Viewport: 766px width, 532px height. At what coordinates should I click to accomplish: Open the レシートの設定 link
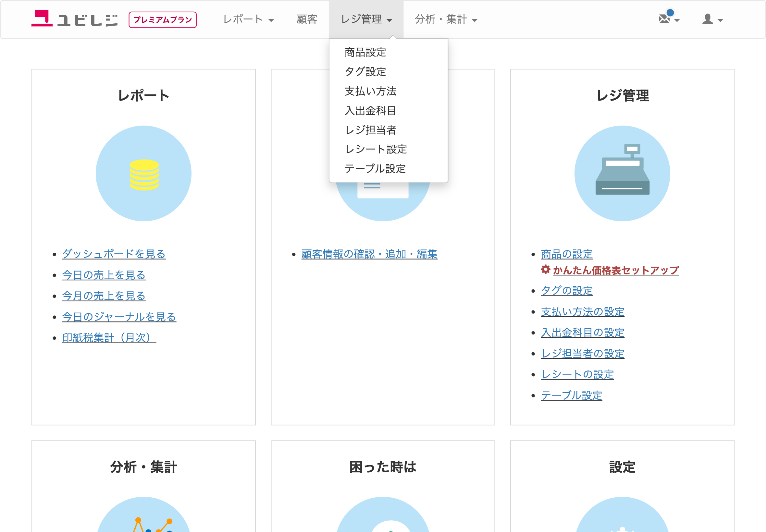tap(577, 374)
